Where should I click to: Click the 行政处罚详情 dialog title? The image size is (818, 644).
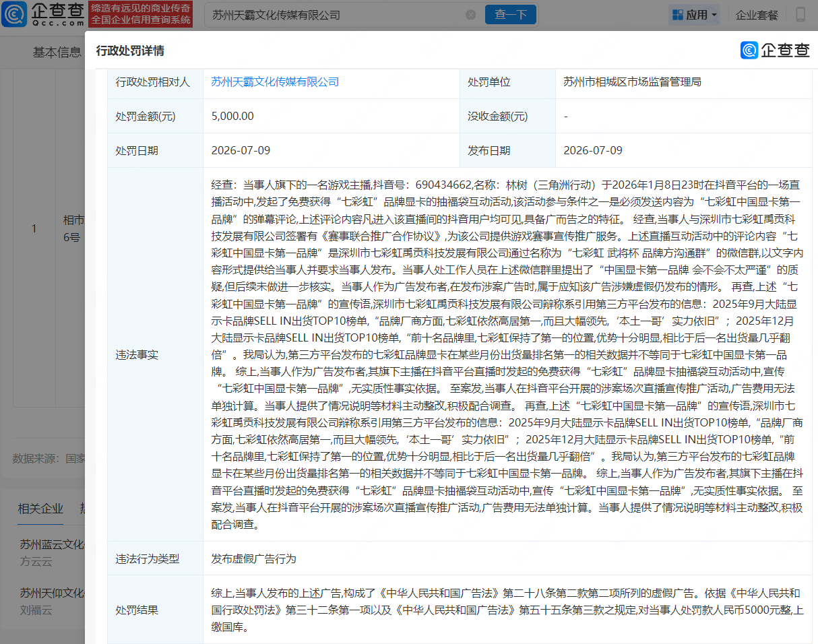point(130,51)
